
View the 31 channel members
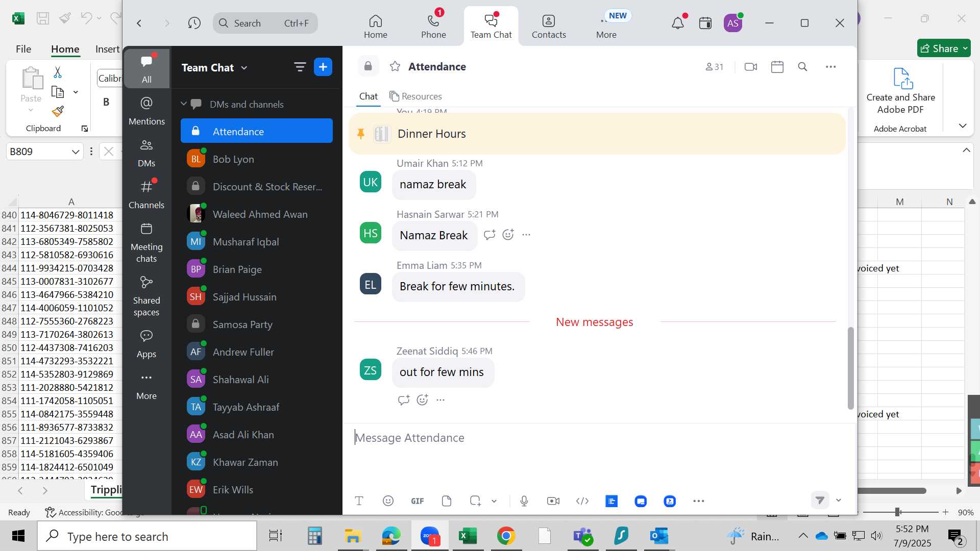tap(714, 67)
